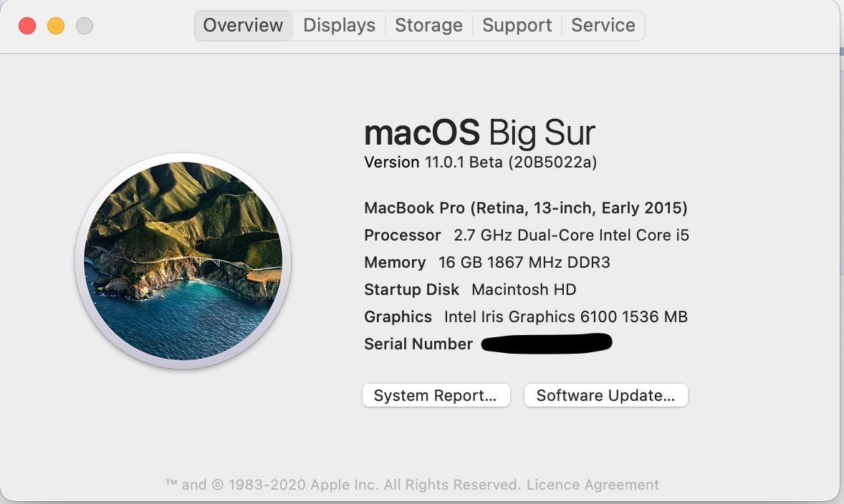This screenshot has width=844, height=504.
Task: Click the Version 11.0.1 Beta text
Action: [480, 163]
